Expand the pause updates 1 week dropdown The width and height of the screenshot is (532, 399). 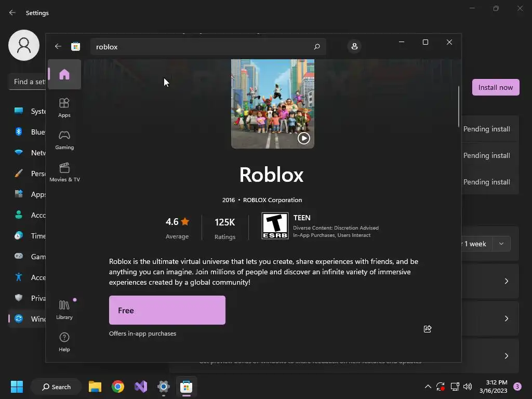tap(501, 244)
